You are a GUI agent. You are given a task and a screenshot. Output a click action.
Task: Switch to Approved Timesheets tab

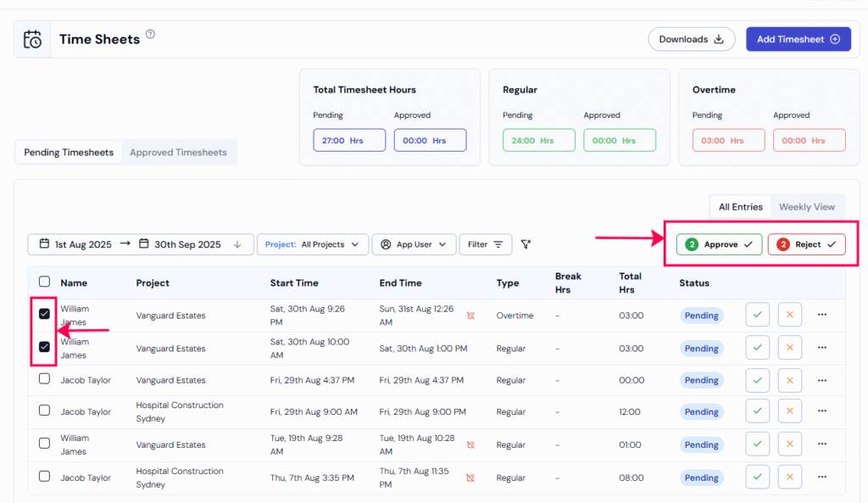click(178, 153)
